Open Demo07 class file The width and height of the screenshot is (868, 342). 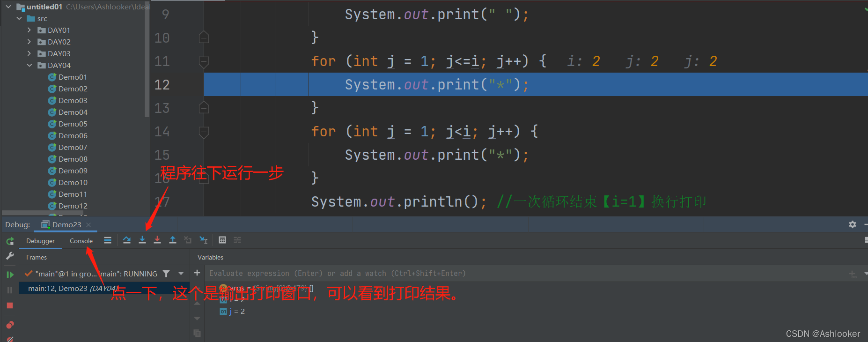pyautogui.click(x=68, y=147)
